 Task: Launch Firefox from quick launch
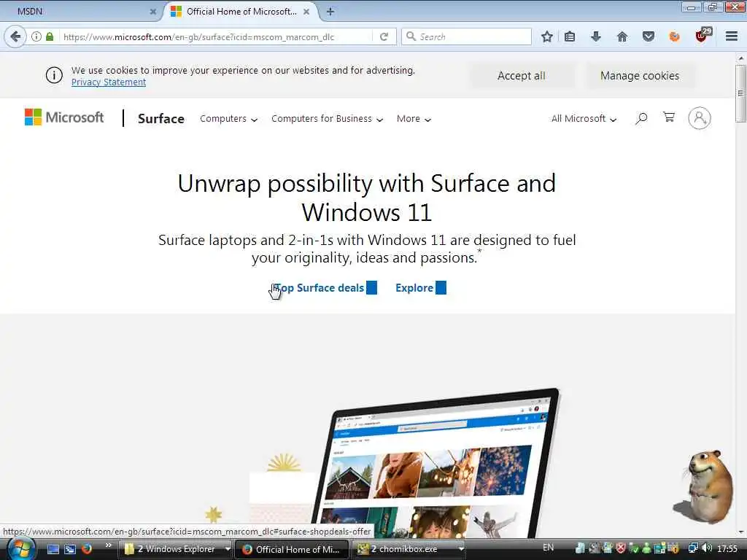pos(87,549)
